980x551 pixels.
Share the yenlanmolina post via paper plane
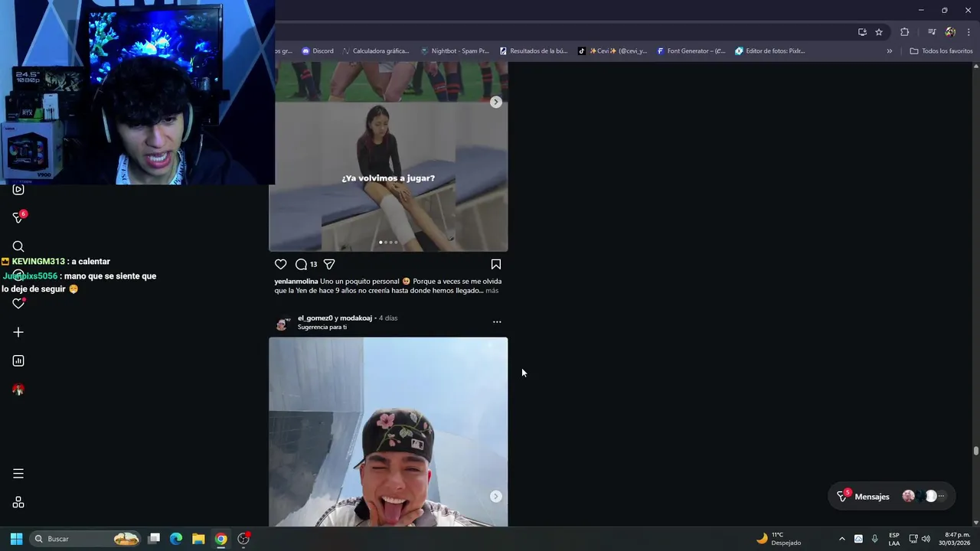click(x=329, y=264)
